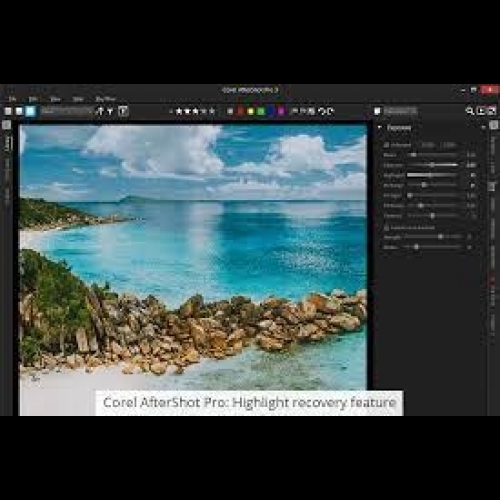Apply the green color label
This screenshot has width=500, height=500.
[261, 111]
